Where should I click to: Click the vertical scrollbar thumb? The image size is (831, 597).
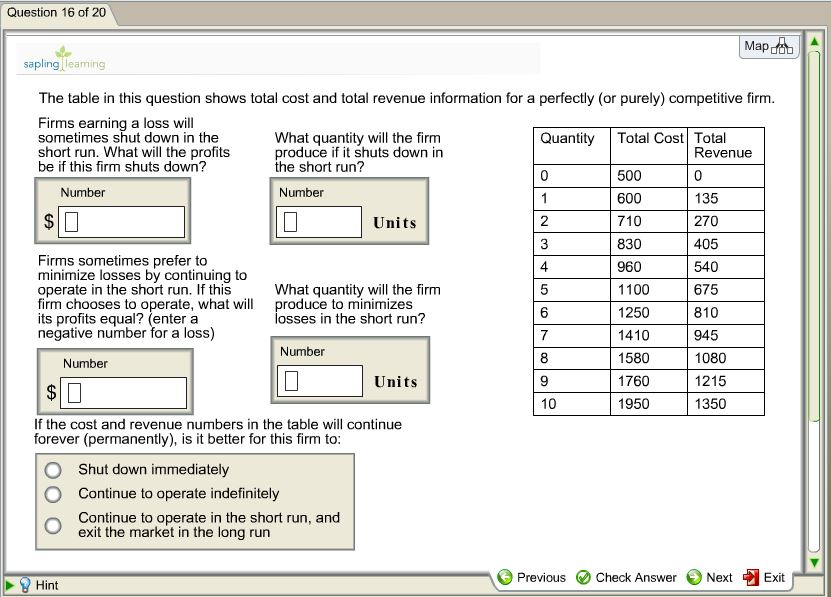pos(814,236)
